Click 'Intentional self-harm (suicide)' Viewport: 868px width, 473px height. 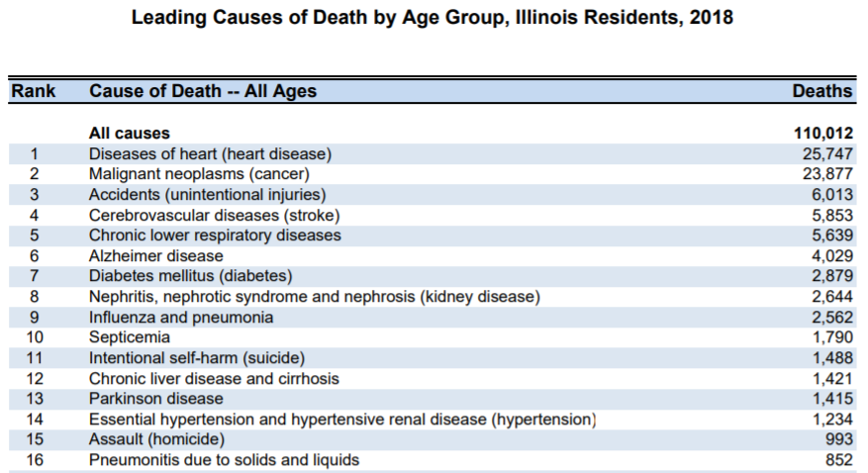tap(197, 358)
